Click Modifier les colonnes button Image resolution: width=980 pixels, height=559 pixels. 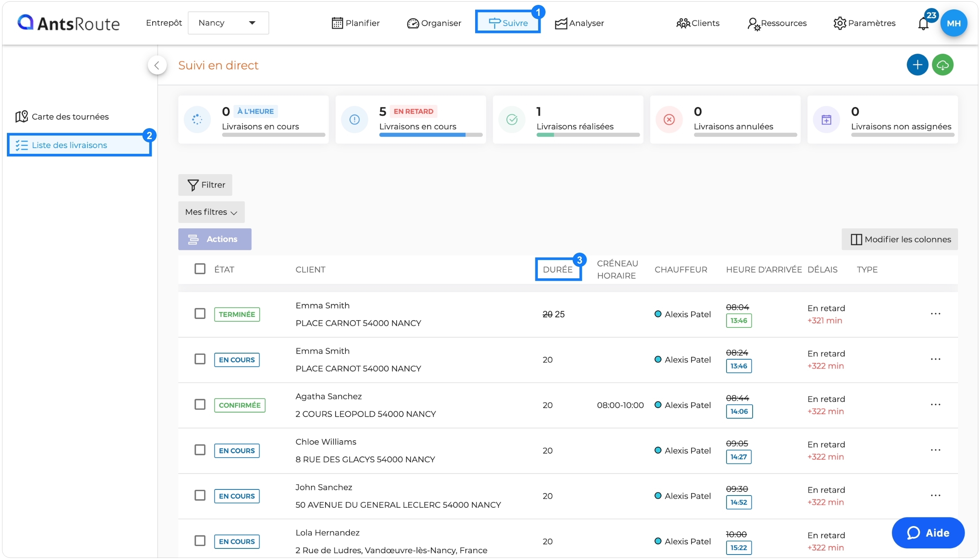[x=899, y=240]
